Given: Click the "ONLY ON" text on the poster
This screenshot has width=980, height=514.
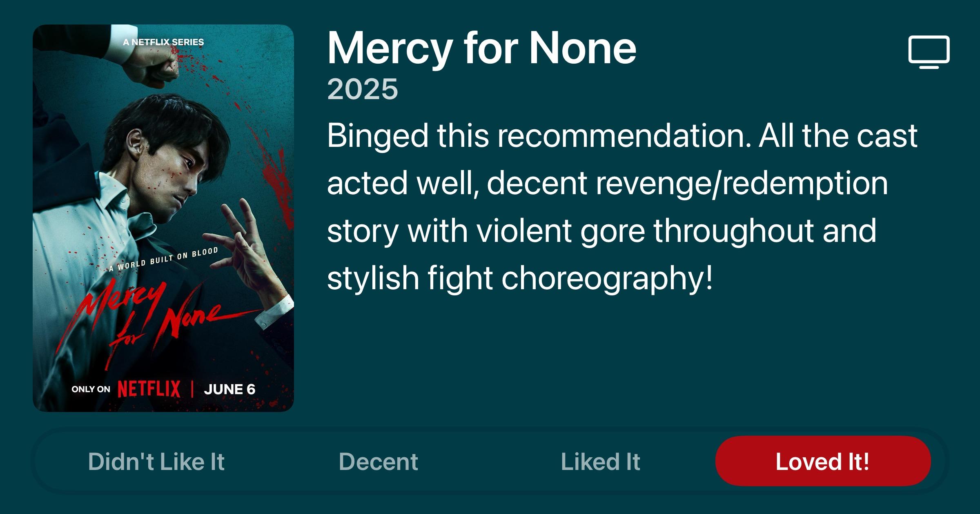Looking at the screenshot, I should pos(91,389).
